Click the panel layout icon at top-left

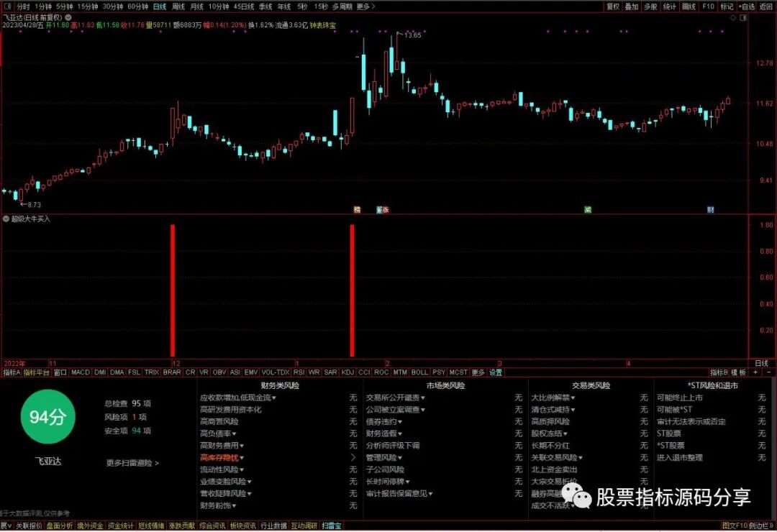point(7,6)
